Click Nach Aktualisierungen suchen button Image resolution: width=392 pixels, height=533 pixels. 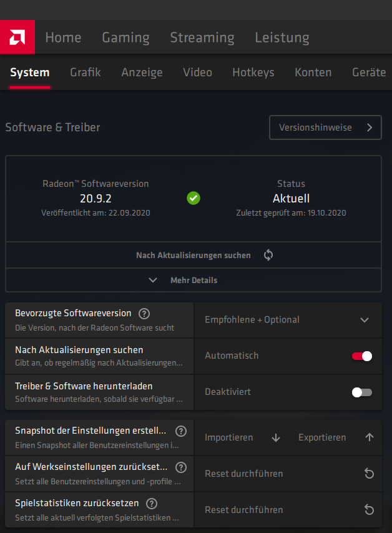194,255
